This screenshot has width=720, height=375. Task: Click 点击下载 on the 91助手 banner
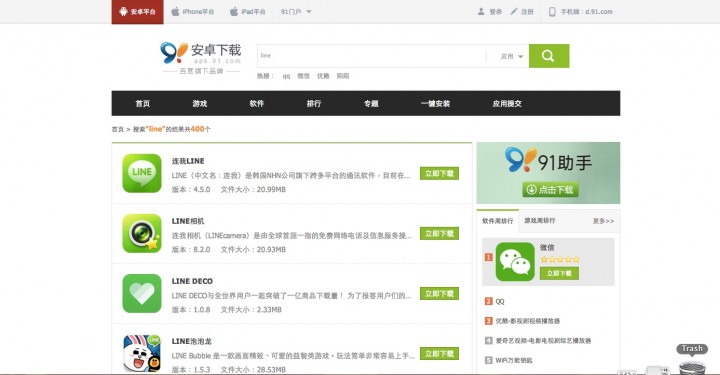point(550,190)
